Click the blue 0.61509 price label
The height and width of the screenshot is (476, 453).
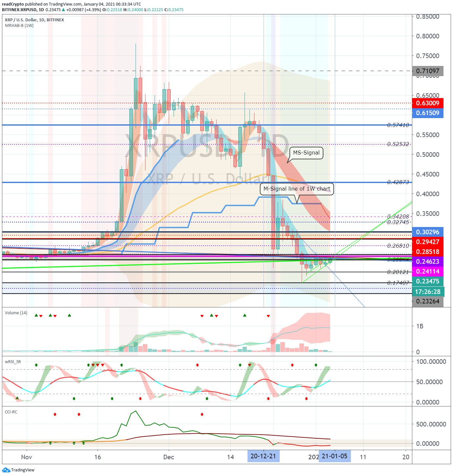coord(428,113)
